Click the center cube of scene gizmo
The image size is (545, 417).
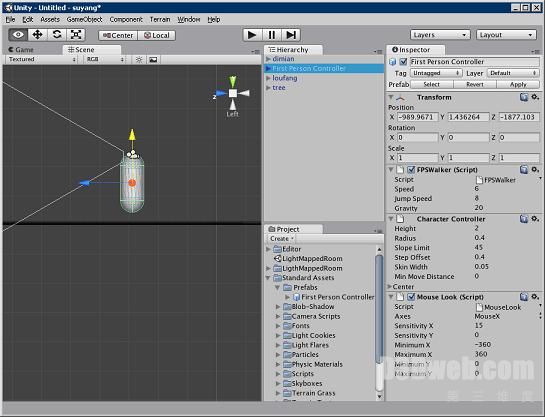pos(233,93)
